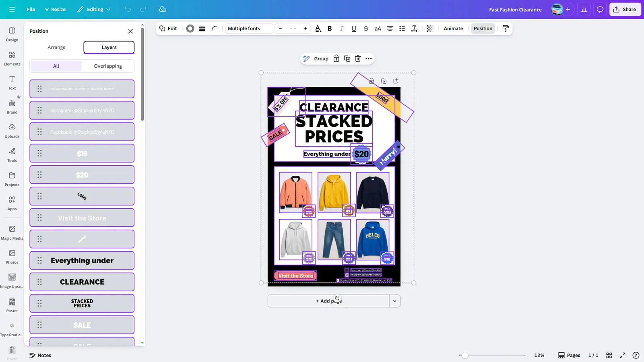Image resolution: width=644 pixels, height=362 pixels.
Task: Click the lock icon in floating toolbar
Action: (x=336, y=59)
